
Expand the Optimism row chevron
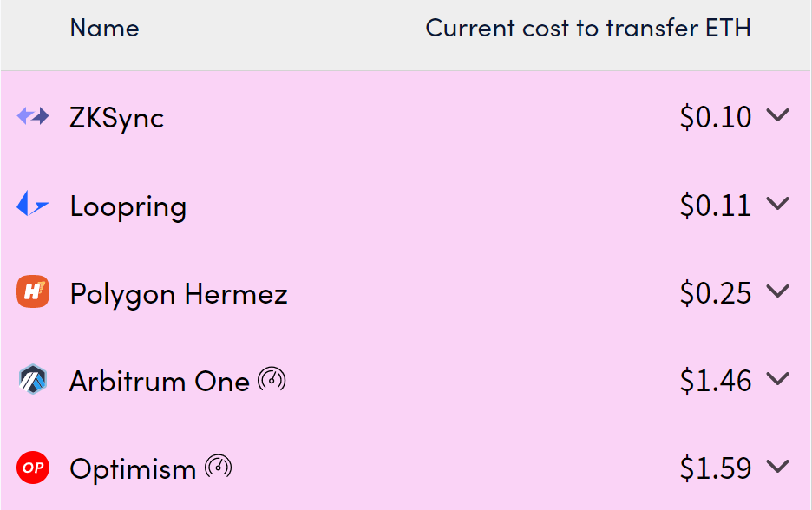778,467
